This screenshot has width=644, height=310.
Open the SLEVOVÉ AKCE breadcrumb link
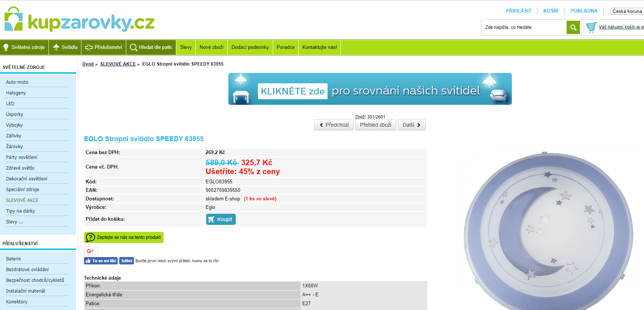point(118,64)
